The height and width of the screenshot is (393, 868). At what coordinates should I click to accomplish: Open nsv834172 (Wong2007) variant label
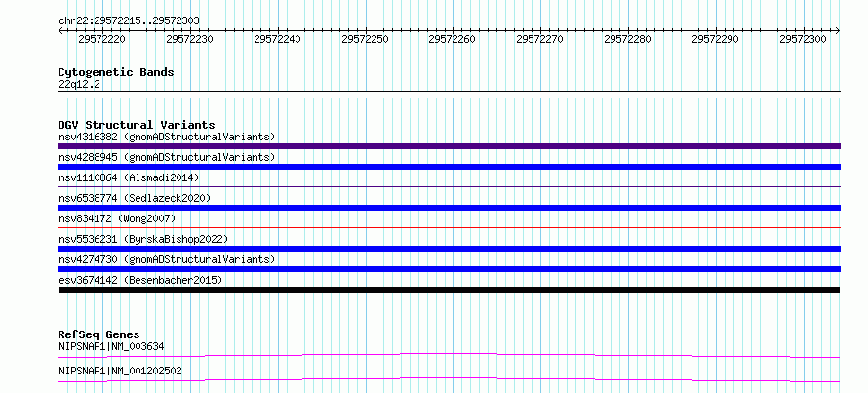117,218
